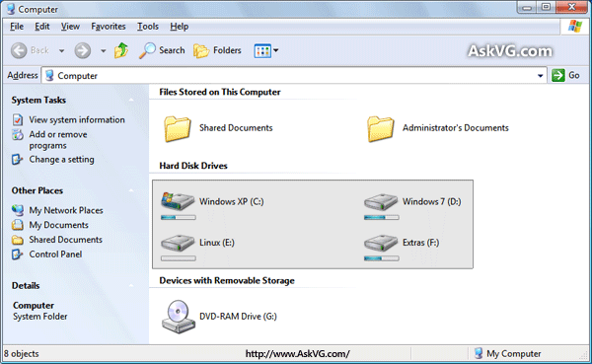
Task: Click the Windows XP (C:) label
Action: (x=232, y=201)
